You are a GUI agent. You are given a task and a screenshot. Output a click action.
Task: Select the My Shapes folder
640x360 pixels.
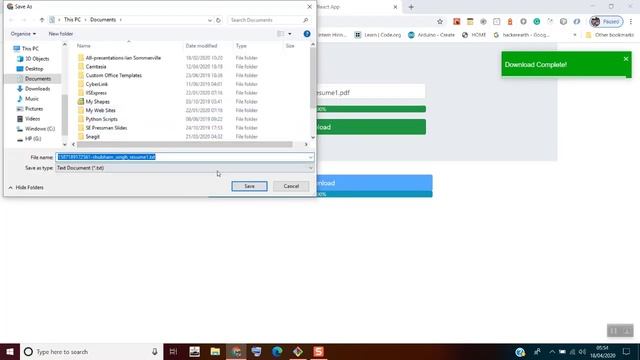coord(98,102)
